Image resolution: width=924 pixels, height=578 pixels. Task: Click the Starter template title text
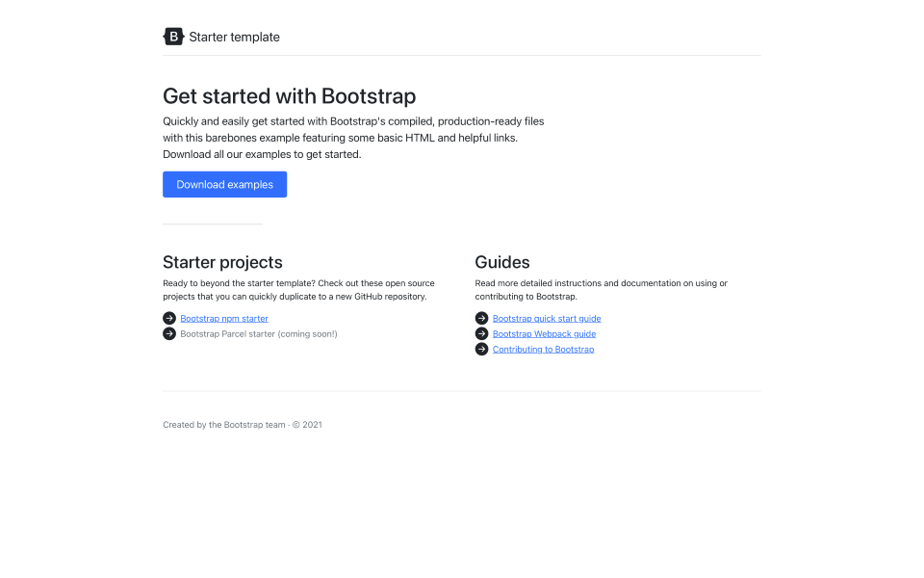tap(234, 37)
